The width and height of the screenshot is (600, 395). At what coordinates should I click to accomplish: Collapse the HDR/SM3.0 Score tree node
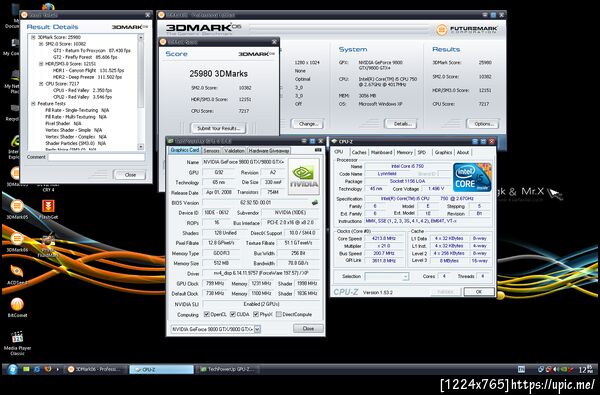click(41, 64)
